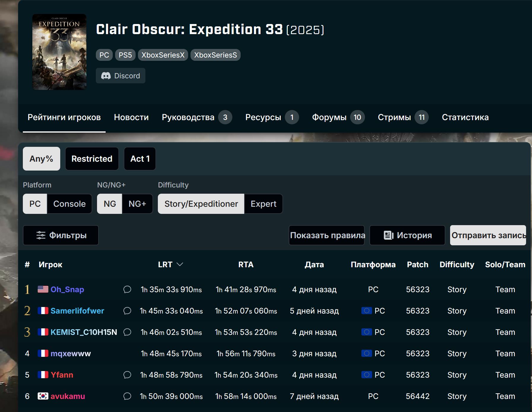Image resolution: width=532 pixels, height=412 pixels.
Task: Open KEMIST_C10H15N's player profile
Action: (x=84, y=332)
